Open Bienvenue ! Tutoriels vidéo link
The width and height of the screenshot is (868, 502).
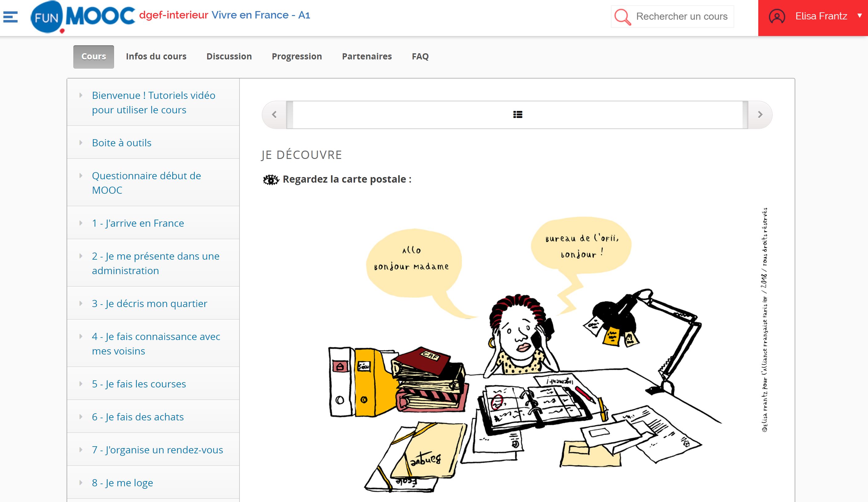point(154,103)
